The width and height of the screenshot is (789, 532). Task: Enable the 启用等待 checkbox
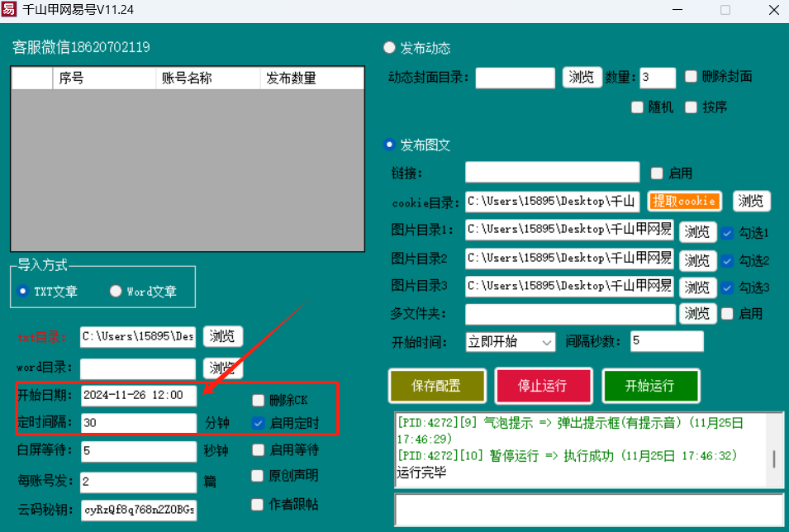[258, 449]
